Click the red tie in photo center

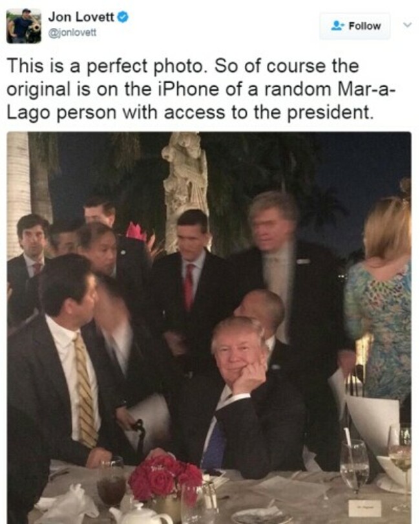[189, 287]
